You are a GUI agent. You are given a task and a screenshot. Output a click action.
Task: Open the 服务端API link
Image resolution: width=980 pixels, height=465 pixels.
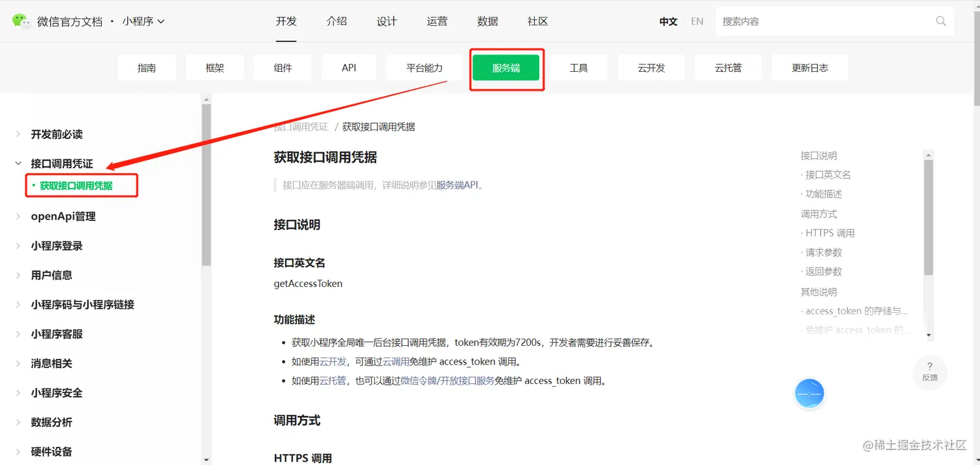(457, 185)
